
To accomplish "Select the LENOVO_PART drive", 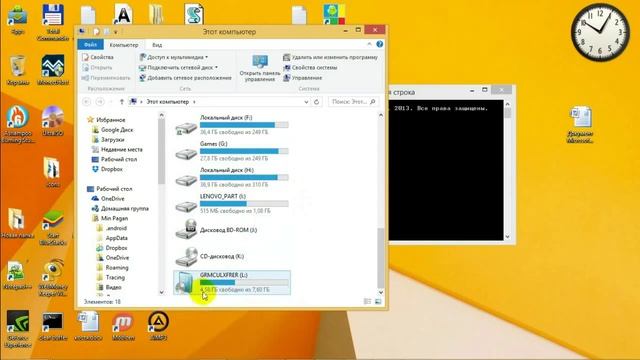I will 232,204.
